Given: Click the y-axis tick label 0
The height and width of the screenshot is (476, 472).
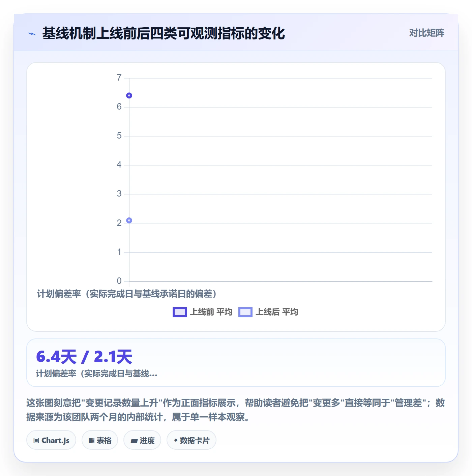Looking at the screenshot, I should coord(119,281).
